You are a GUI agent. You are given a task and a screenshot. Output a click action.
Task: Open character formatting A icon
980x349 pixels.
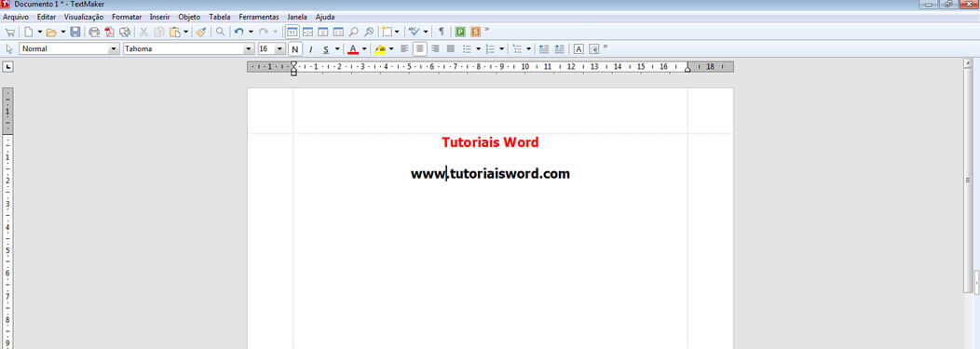578,48
